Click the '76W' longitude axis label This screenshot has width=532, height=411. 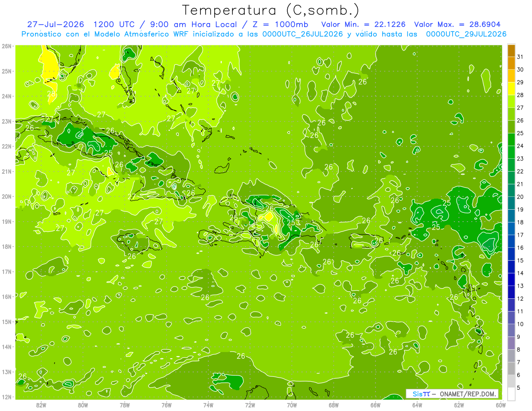(x=166, y=405)
